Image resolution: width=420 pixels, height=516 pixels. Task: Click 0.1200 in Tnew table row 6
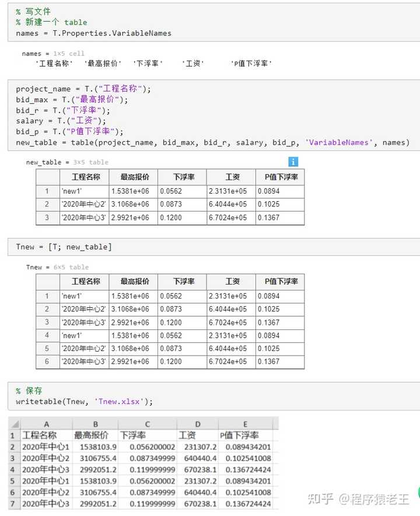coord(182,361)
